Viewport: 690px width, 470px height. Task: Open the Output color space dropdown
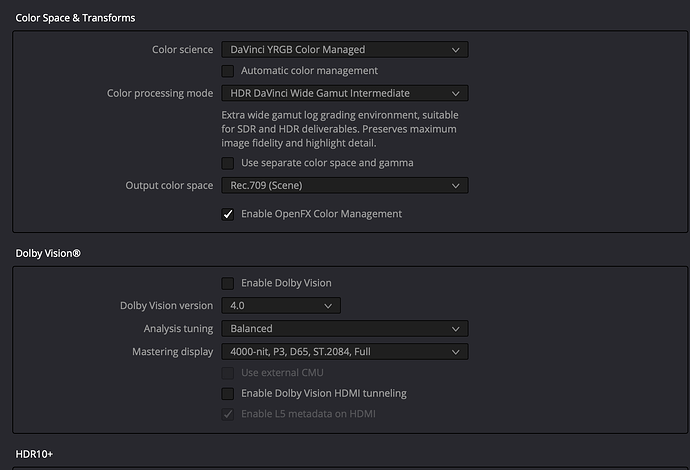(345, 185)
